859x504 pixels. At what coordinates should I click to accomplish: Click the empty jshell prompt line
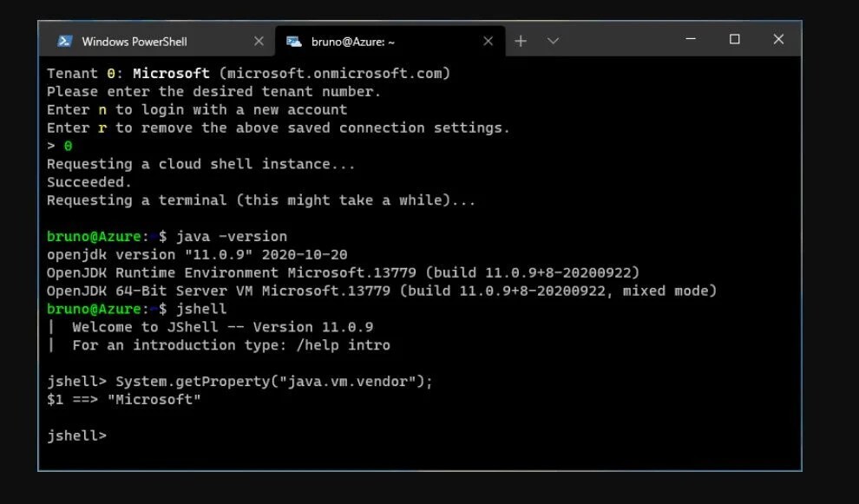(78, 436)
